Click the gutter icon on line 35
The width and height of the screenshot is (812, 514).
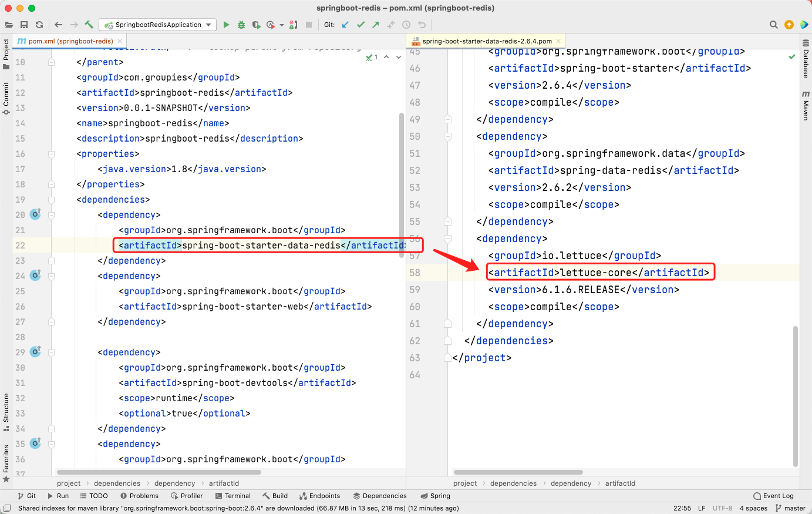point(36,444)
